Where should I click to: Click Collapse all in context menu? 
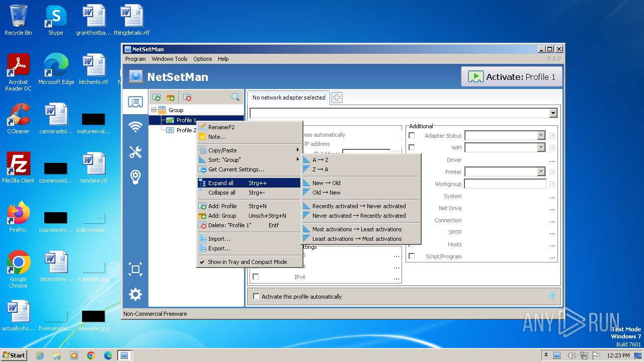(x=249, y=193)
